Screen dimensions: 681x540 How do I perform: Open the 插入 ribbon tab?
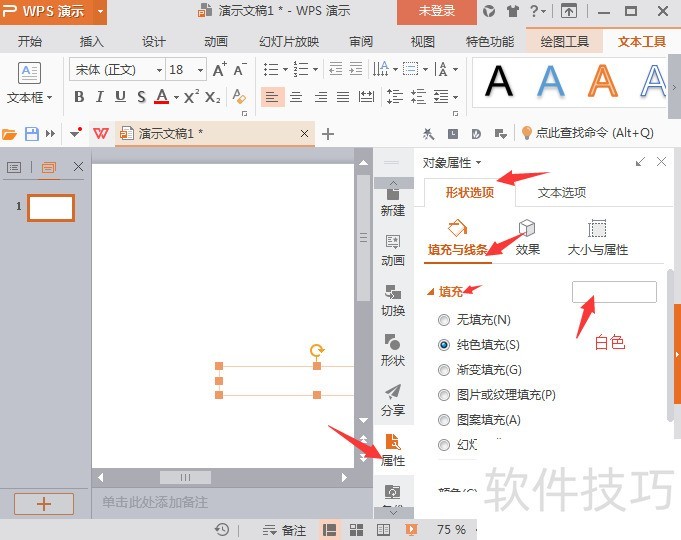point(91,41)
